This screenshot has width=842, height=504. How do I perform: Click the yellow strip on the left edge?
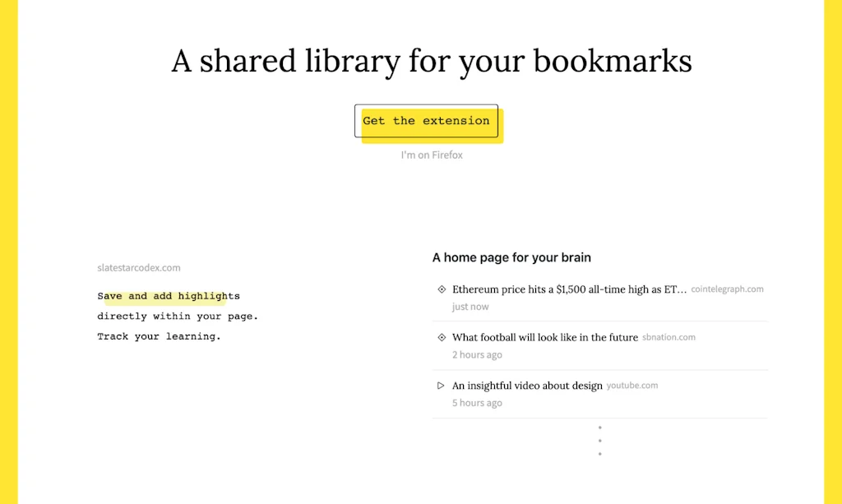coord(7,252)
